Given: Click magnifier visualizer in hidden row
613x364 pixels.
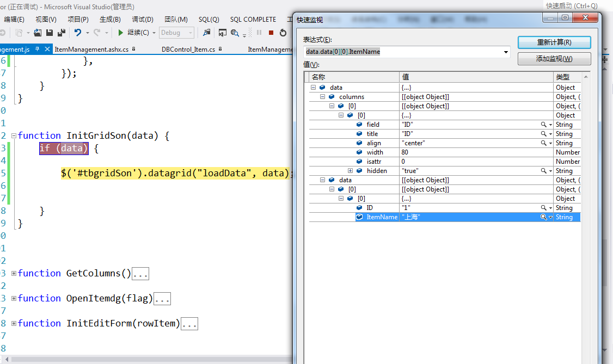Looking at the screenshot, I should point(543,171).
